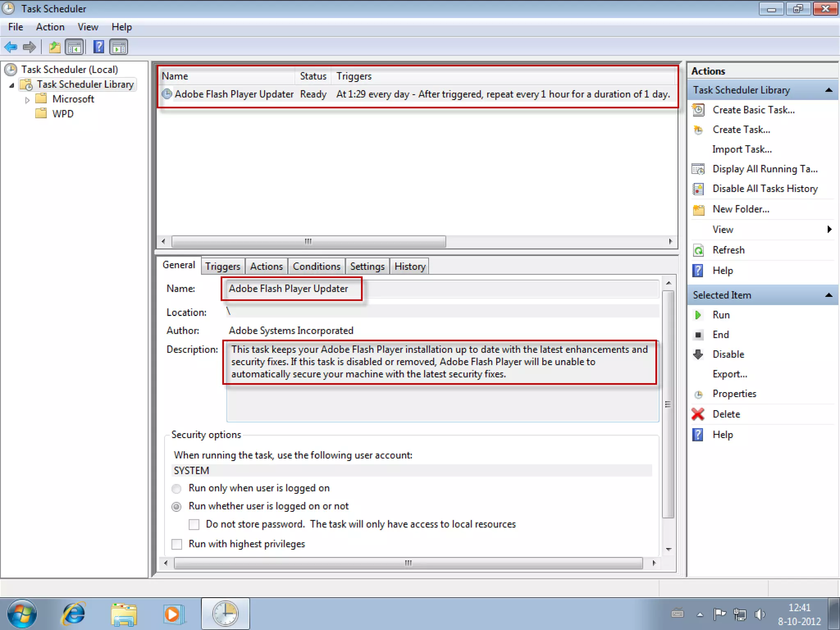
Task: Sort by the Name column header
Action: 227,76
